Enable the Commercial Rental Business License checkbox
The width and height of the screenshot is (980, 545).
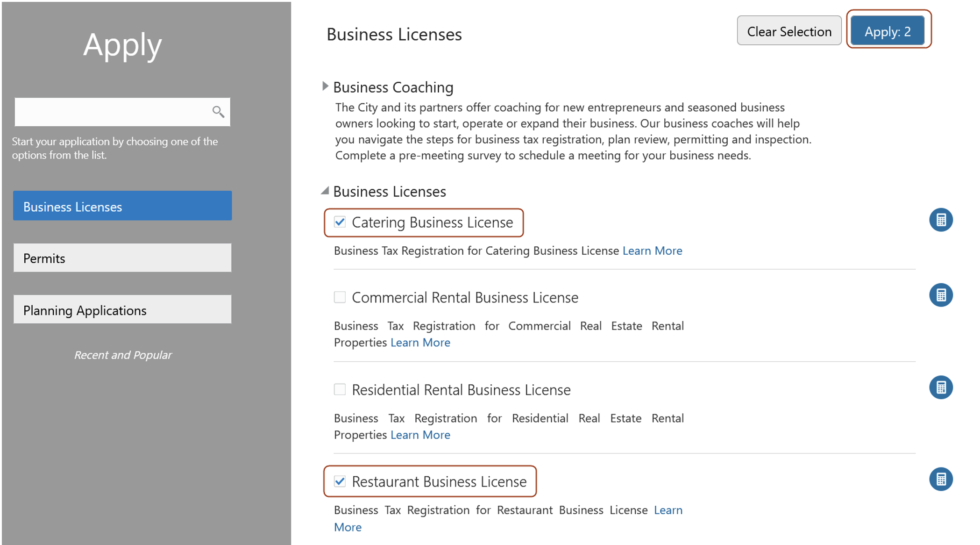tap(340, 297)
